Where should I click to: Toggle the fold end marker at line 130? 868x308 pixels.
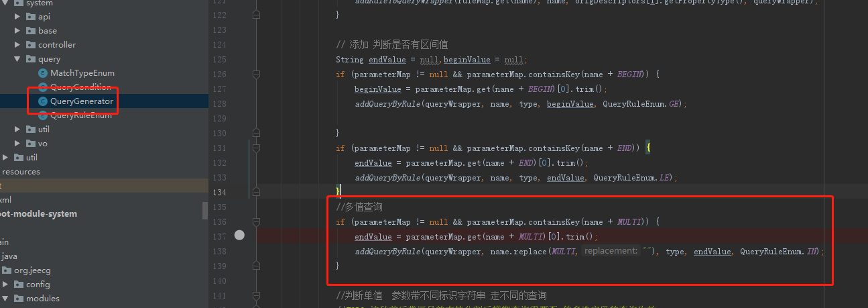tap(255, 133)
